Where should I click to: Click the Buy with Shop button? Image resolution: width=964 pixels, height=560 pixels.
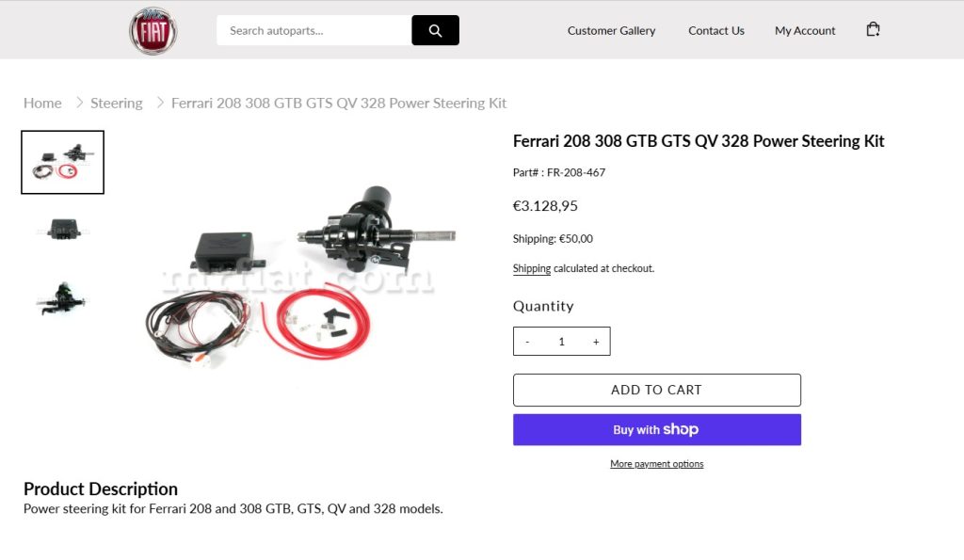656,430
